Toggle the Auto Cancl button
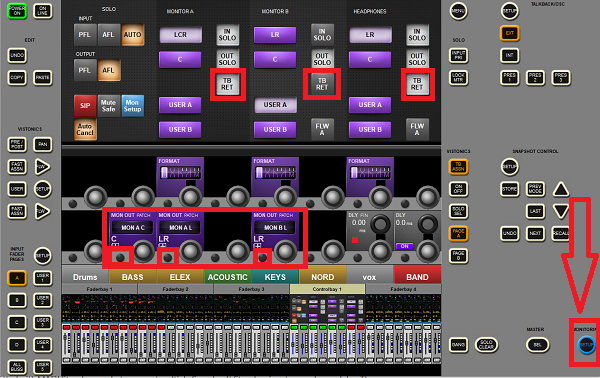Image resolution: width=600 pixels, height=378 pixels. [85, 129]
